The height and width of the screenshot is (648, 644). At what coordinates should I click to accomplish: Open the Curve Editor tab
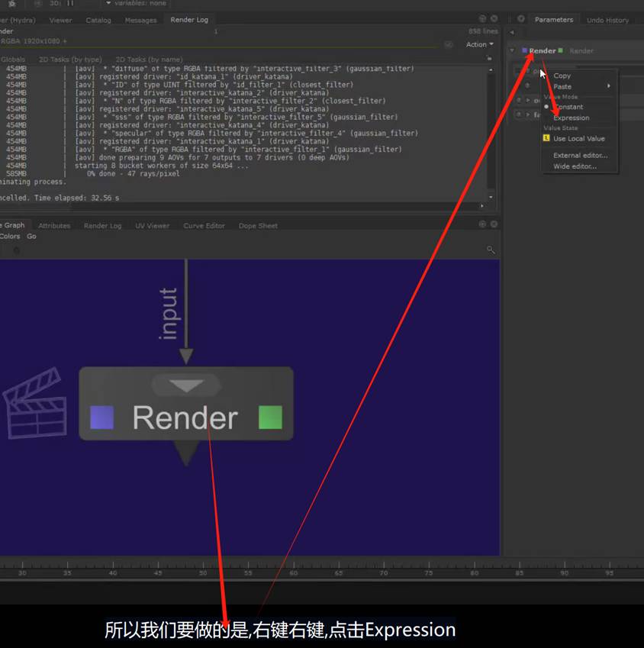pyautogui.click(x=204, y=225)
